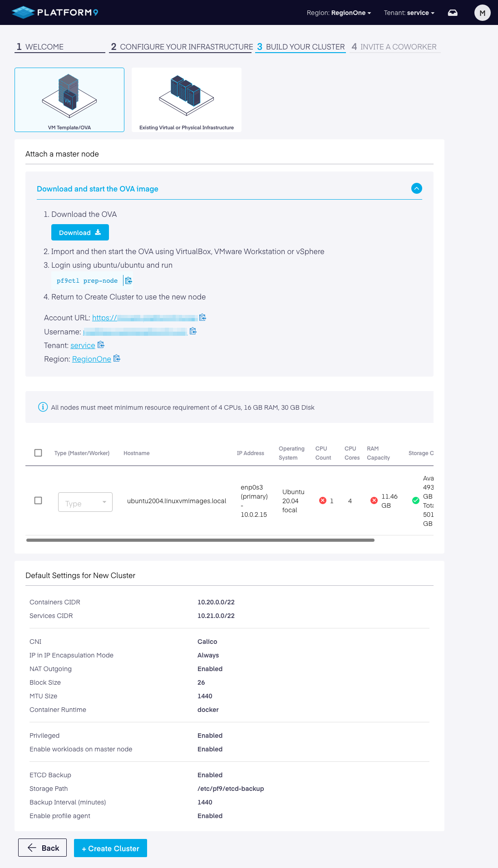Open the node Type dropdown

click(x=85, y=502)
